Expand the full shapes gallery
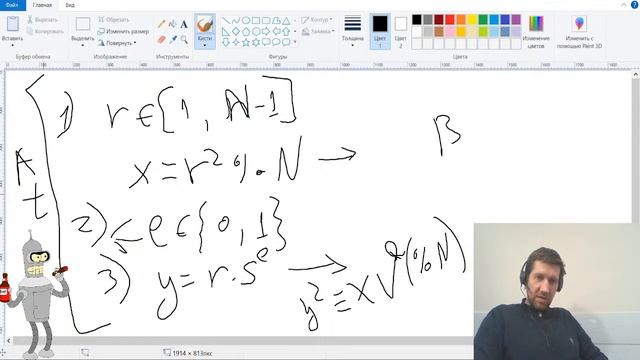 click(x=295, y=42)
